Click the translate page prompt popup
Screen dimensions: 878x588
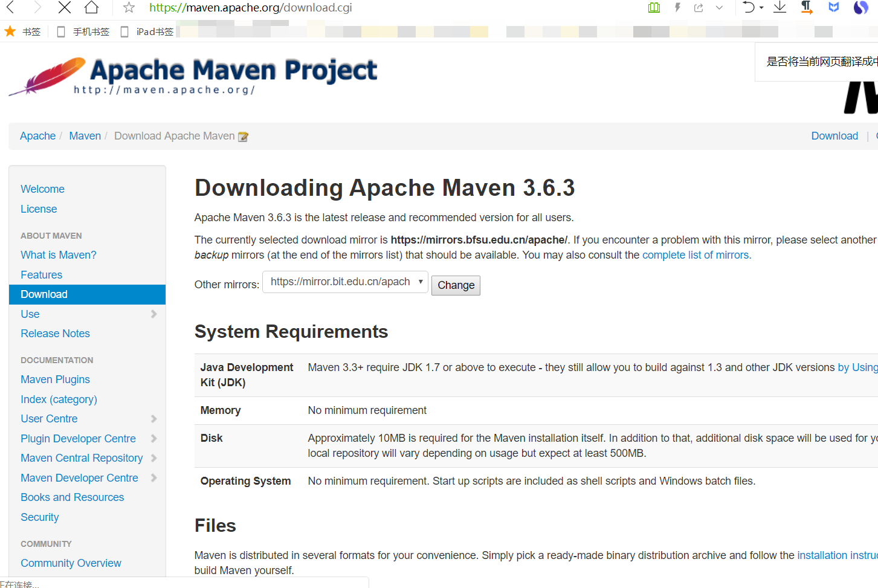click(816, 62)
